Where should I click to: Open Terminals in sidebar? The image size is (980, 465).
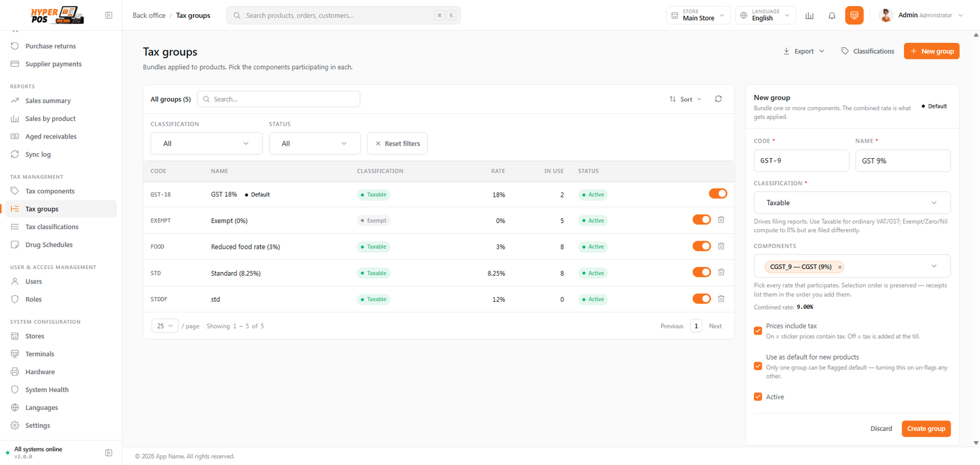coord(61,354)
